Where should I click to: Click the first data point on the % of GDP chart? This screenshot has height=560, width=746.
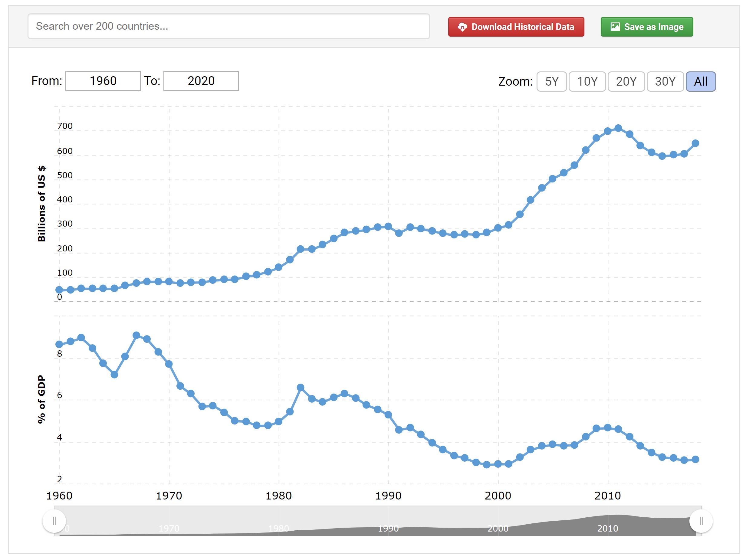coord(59,344)
